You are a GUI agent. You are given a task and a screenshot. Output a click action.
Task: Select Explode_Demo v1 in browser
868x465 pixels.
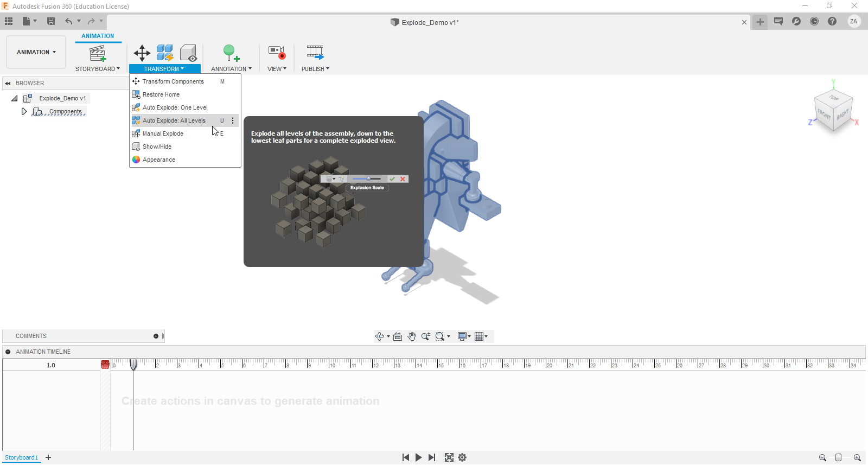click(62, 98)
